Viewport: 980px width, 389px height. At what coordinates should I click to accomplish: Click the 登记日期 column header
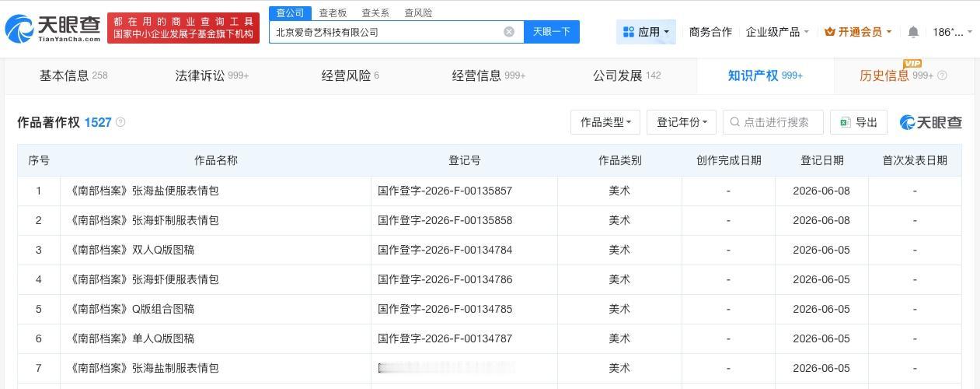click(822, 160)
